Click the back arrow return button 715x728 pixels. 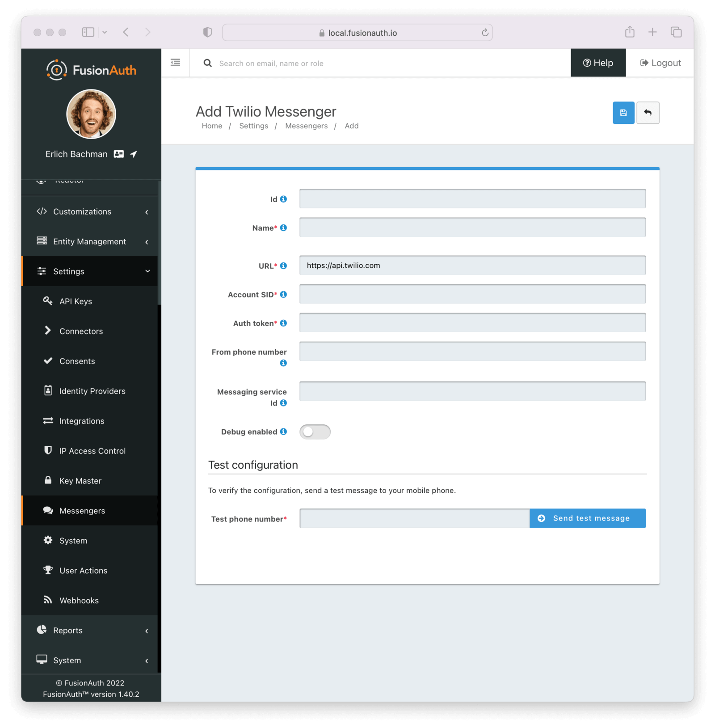[x=648, y=113]
